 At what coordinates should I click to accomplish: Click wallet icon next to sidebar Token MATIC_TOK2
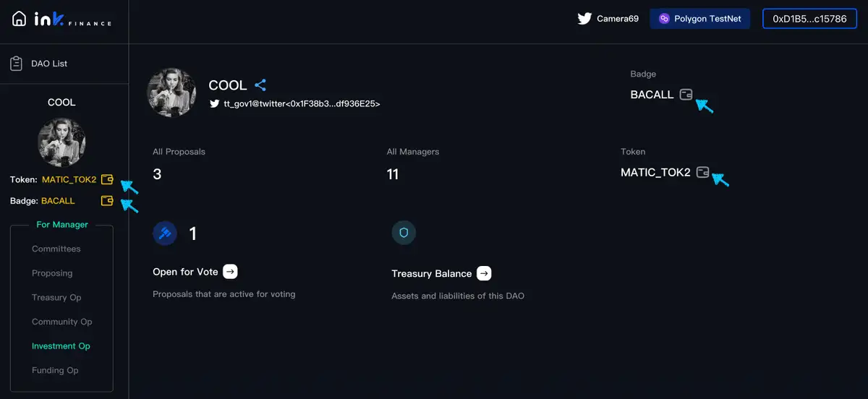[107, 179]
